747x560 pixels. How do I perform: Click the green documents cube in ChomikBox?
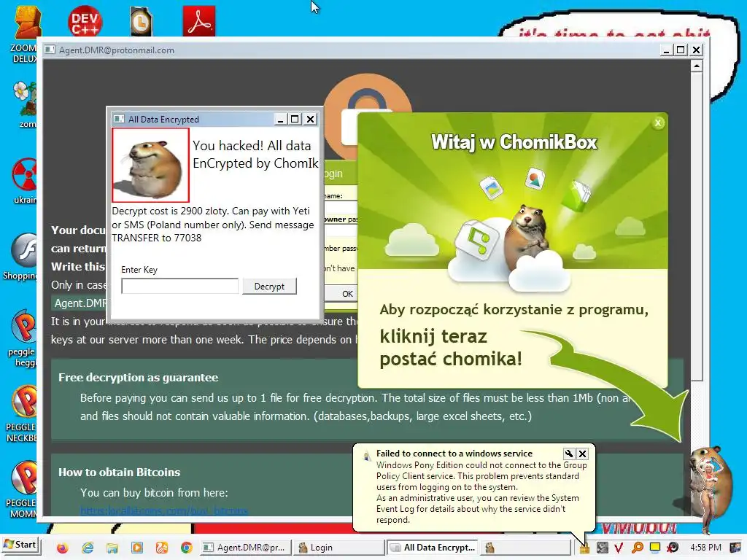point(576,195)
